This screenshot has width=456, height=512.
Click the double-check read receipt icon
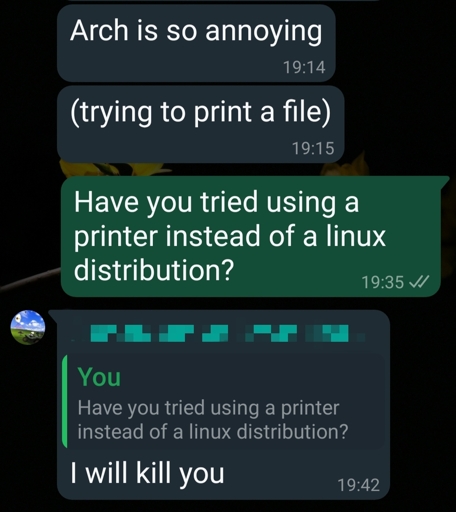click(419, 282)
